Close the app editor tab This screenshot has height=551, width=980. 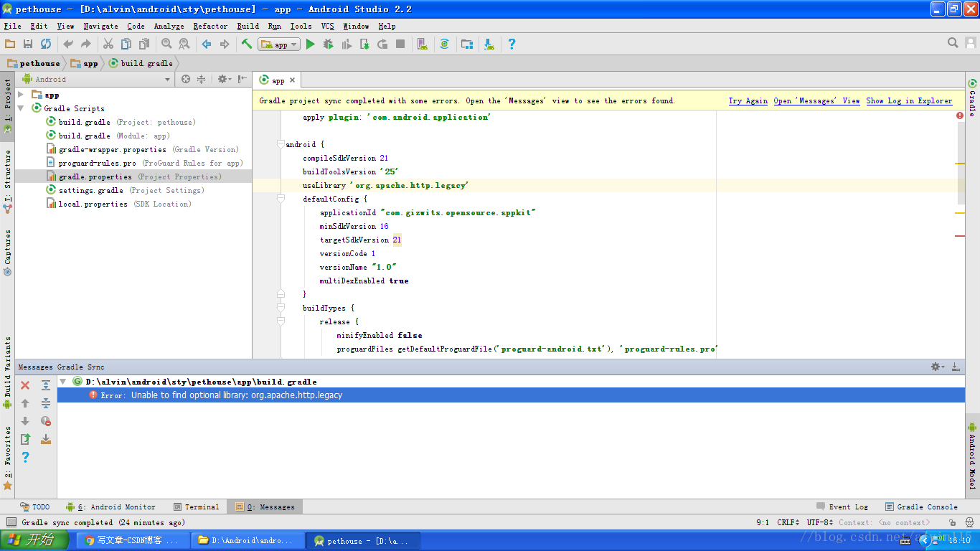coord(293,80)
